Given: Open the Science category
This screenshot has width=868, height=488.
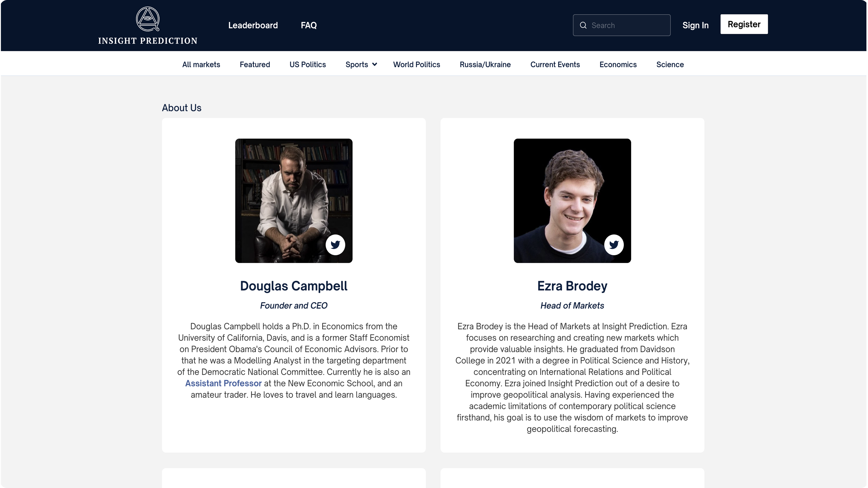Looking at the screenshot, I should click(670, 64).
